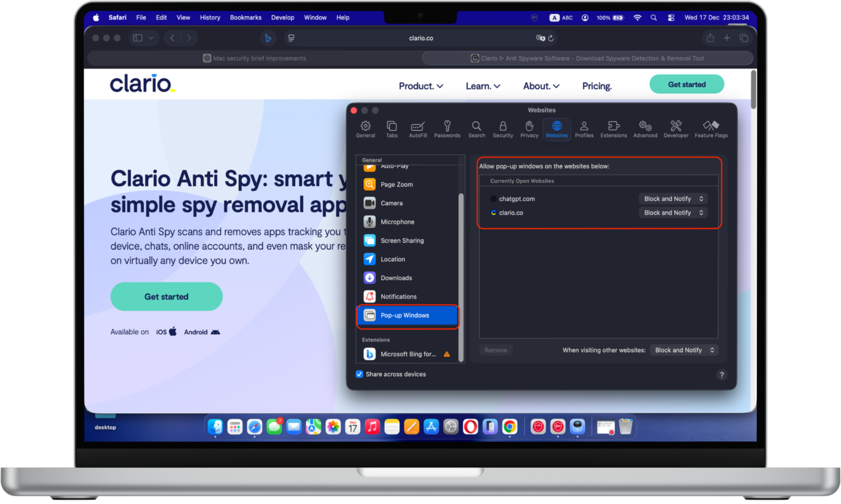Viewport: 841px width, 504px height.
Task: Open the Profiles settings pane
Action: click(x=584, y=129)
